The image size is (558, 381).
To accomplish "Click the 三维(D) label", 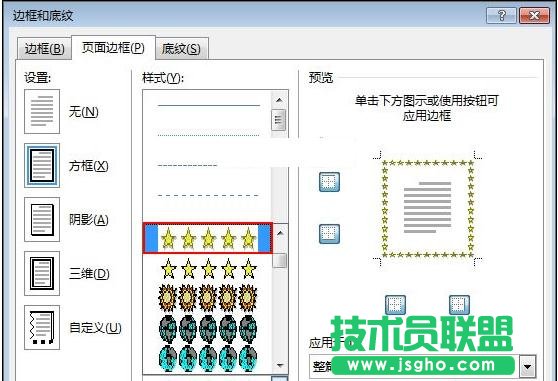I will pyautogui.click(x=89, y=274).
